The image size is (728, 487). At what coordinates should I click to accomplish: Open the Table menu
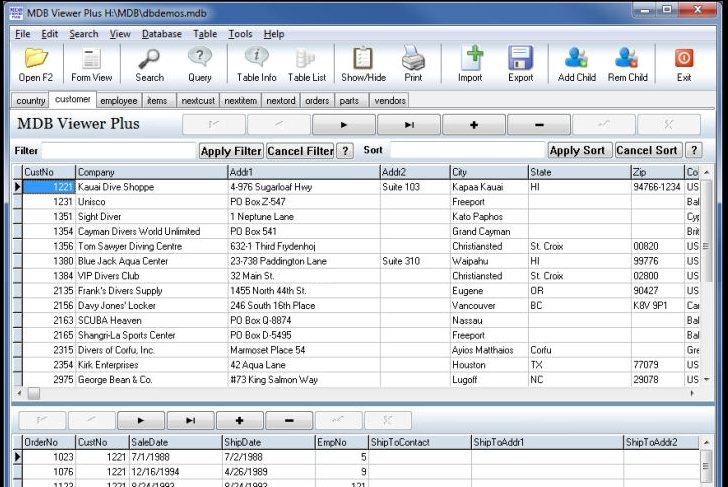pyautogui.click(x=205, y=34)
